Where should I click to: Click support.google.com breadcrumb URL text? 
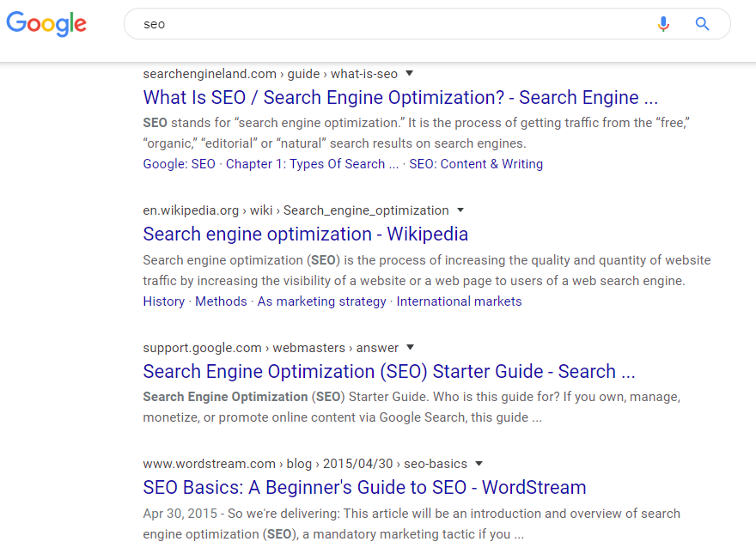271,348
